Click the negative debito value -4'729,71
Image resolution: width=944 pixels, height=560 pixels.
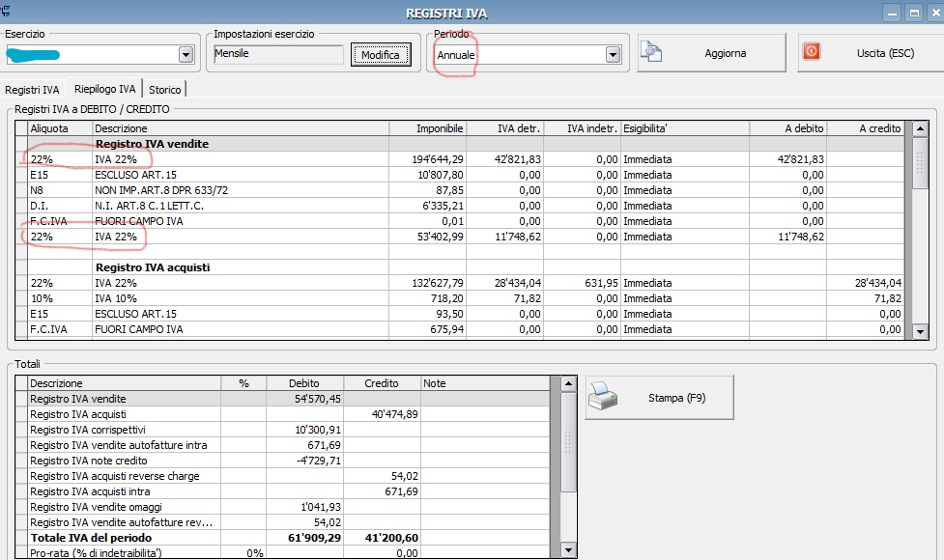click(x=319, y=461)
